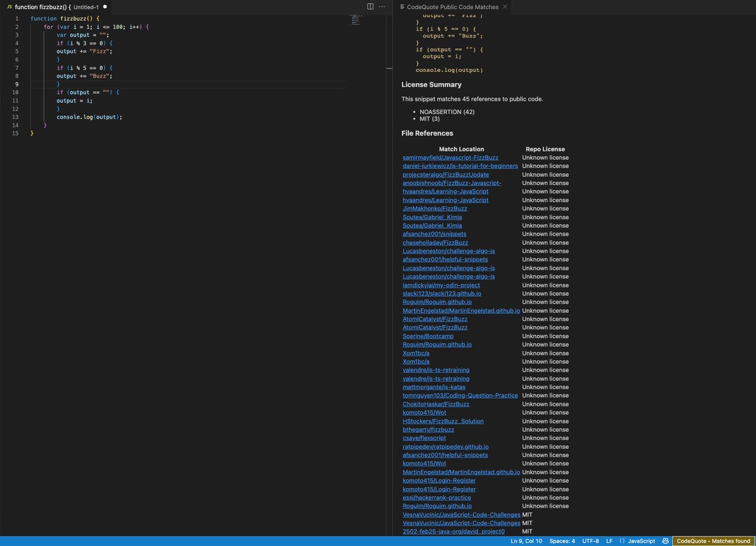756x546 pixels.
Task: Click 'console.log(output);' on editor line 13
Action: point(89,117)
